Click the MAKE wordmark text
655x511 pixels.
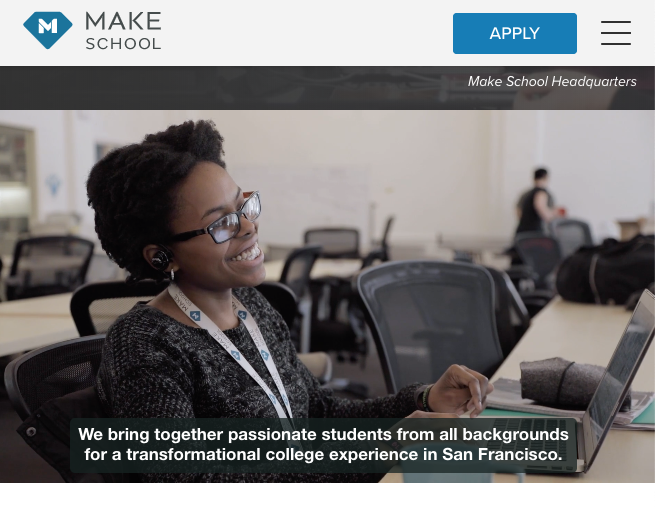coord(123,21)
